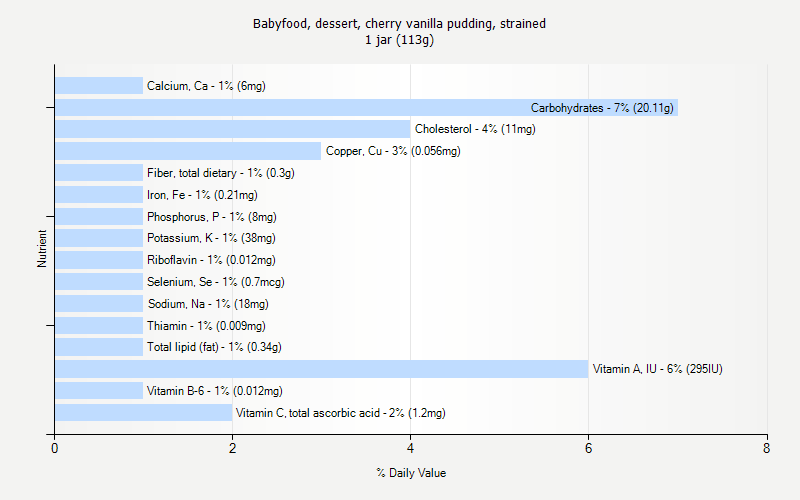
Task: Select the Vitamin A, IU - 6% (295IU) label
Action: point(658,369)
